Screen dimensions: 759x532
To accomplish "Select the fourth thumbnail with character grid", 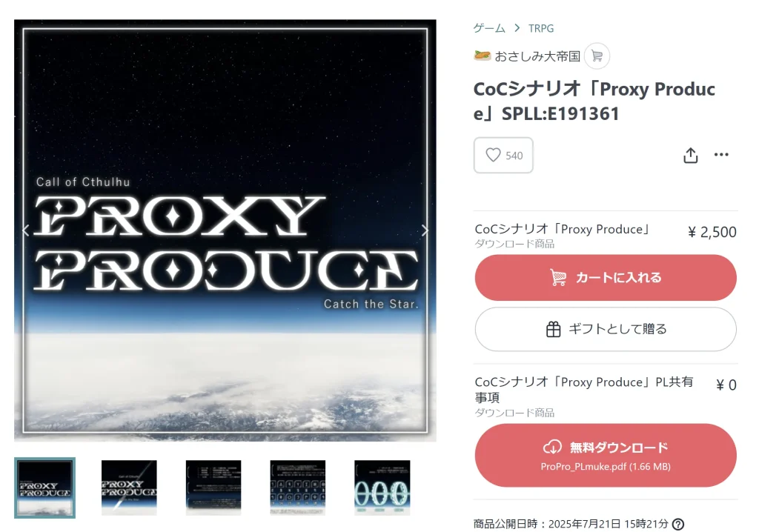I will coord(298,488).
